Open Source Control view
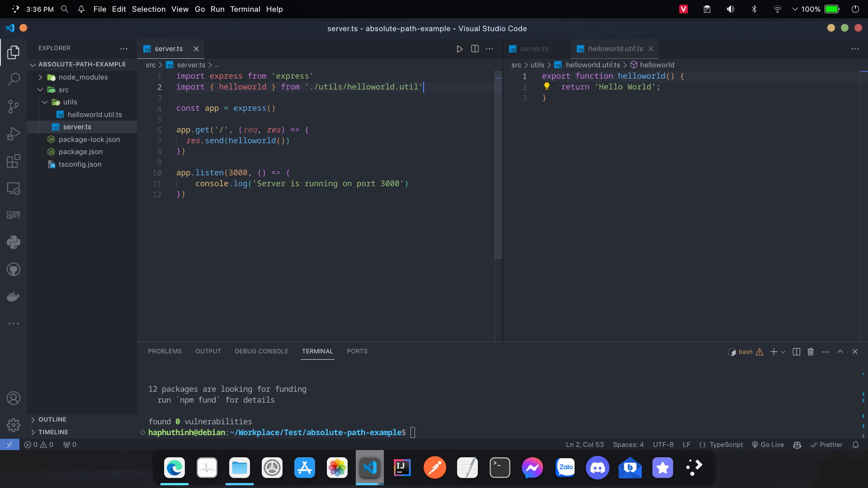 pos(14,107)
